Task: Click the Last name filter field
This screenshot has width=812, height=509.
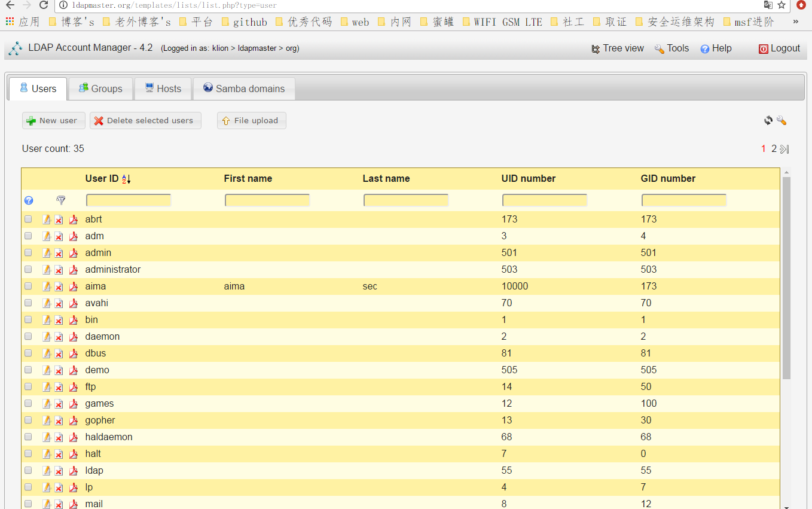Action: 406,200
